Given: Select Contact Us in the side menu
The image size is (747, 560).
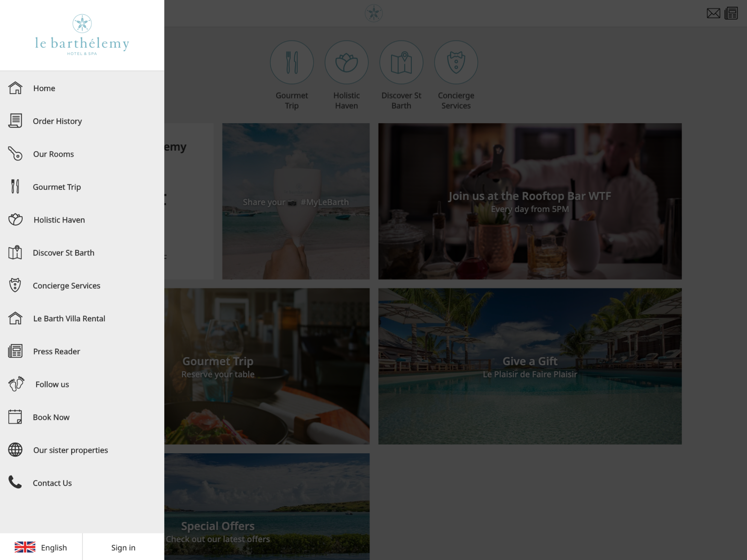Looking at the screenshot, I should pos(82,483).
